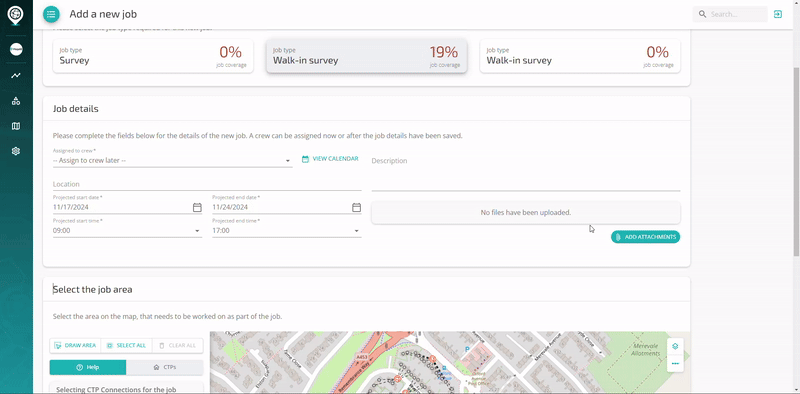
Task: Click the app logo in sidebar
Action: (x=15, y=14)
